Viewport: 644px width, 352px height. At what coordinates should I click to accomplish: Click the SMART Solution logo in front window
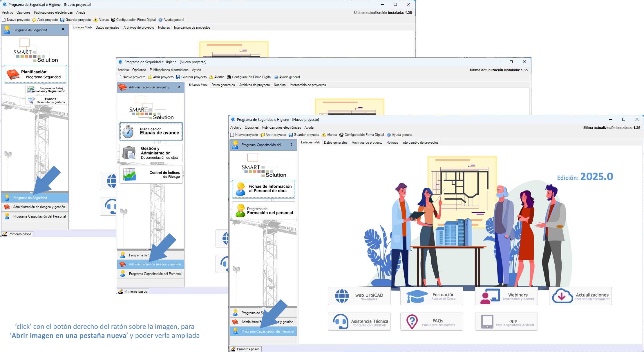[x=264, y=165]
